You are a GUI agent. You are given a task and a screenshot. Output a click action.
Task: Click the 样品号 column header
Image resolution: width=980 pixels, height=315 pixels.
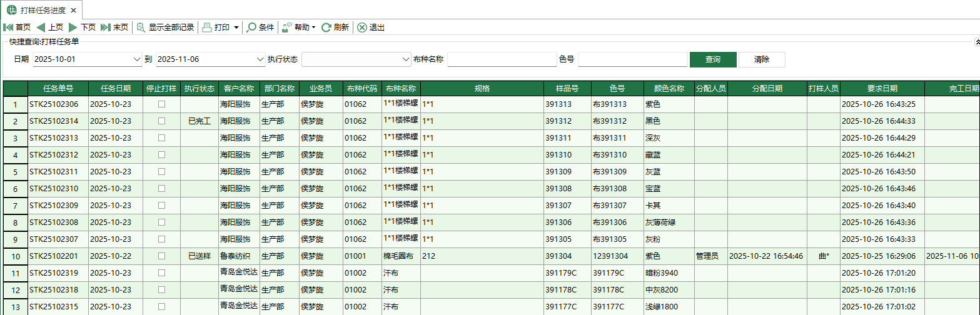click(x=567, y=88)
